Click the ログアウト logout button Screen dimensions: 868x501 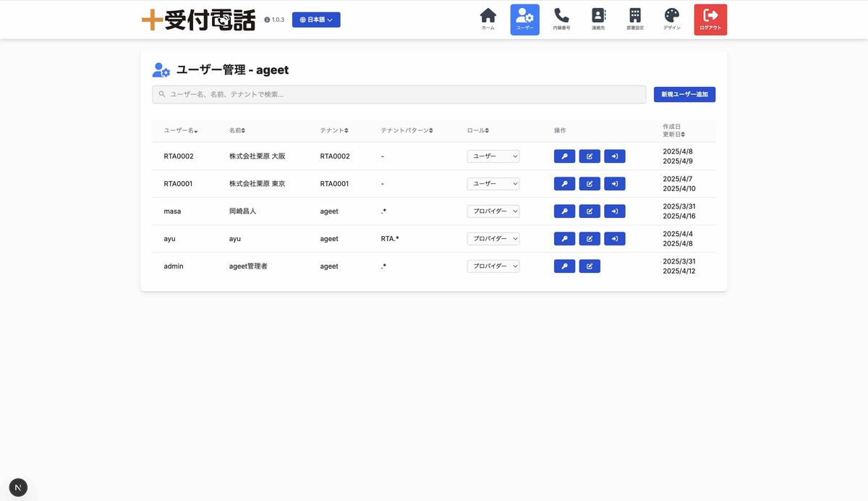click(x=710, y=20)
